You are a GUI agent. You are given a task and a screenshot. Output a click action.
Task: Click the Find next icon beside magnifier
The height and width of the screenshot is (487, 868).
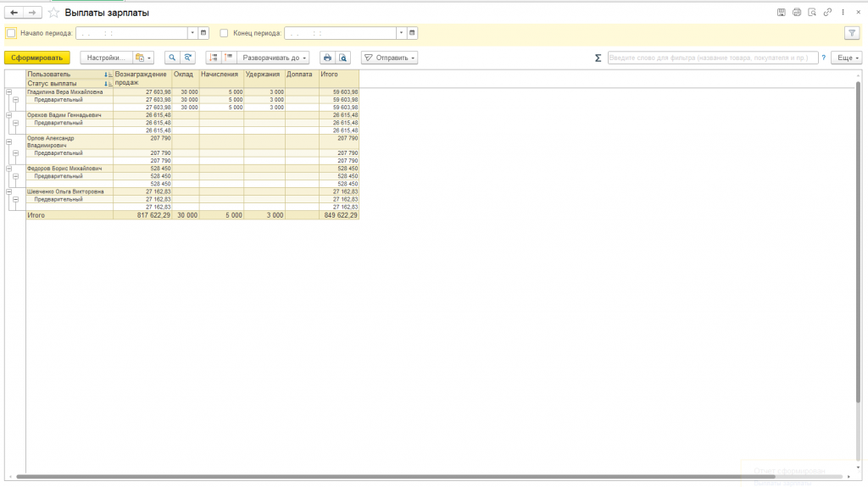tap(187, 58)
